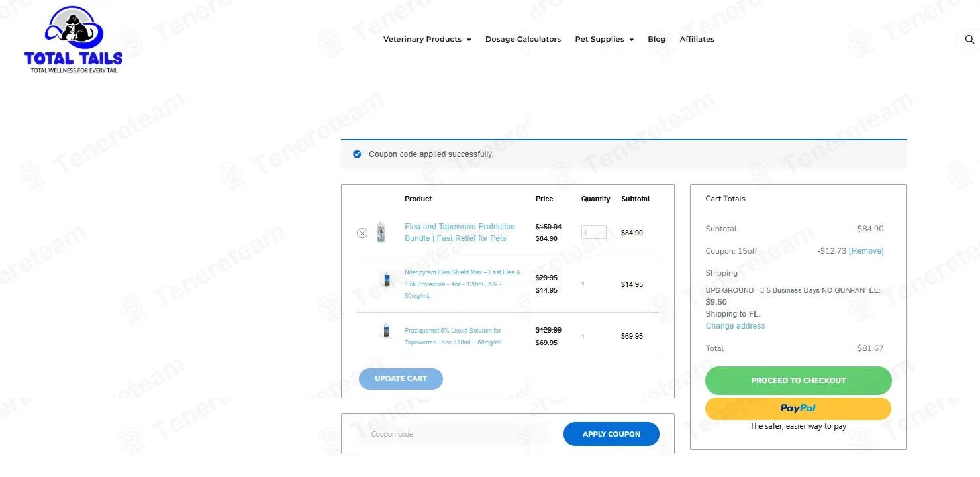Viewport: 980px width, 477px height.
Task: Click the Praziquantel sale price $69.95
Action: [x=546, y=343]
